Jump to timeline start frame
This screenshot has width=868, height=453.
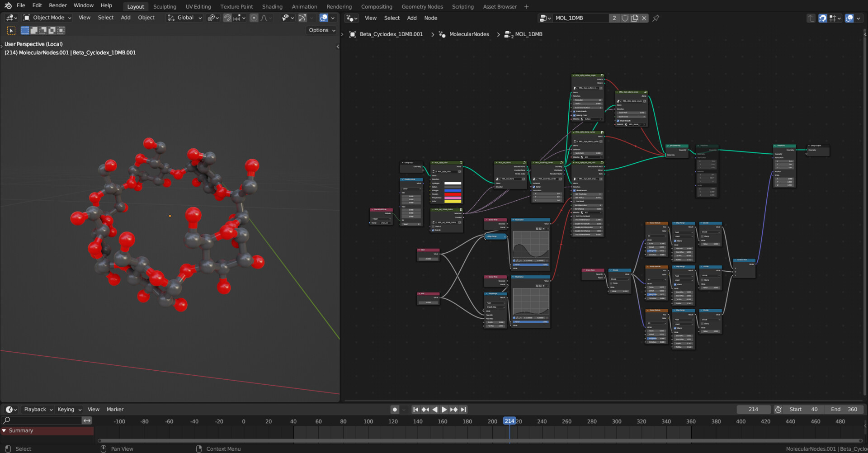pos(415,410)
